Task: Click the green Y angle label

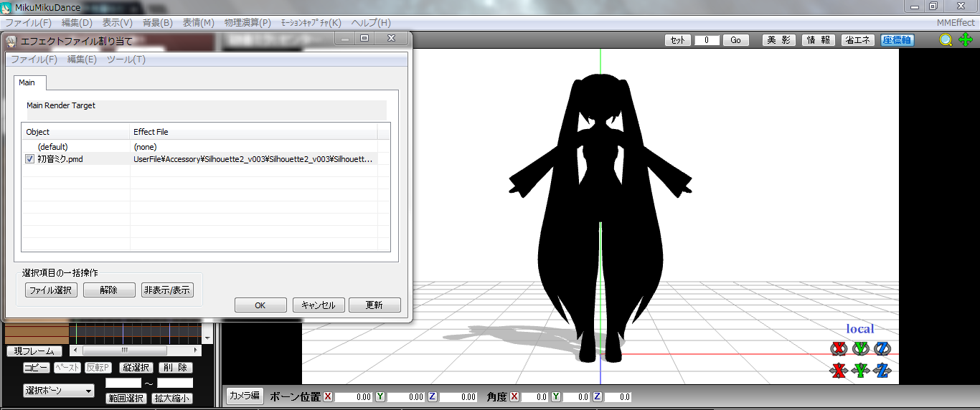Action: tap(556, 396)
